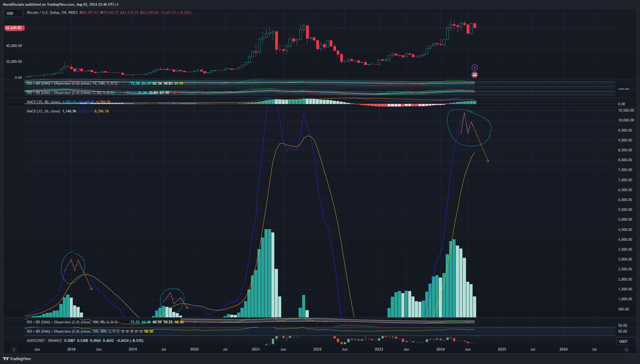640x364 pixels.
Task: Select RSI + BB Dispersion (close, 14, 100) legend
Action: point(72,83)
